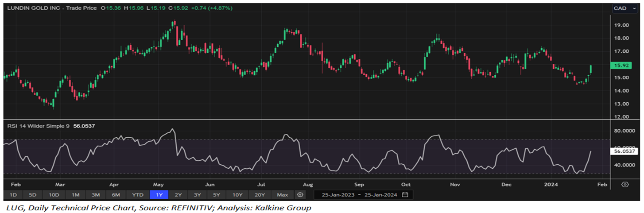Select the 5D time range
The height and width of the screenshot is (213, 644).
tap(33, 195)
